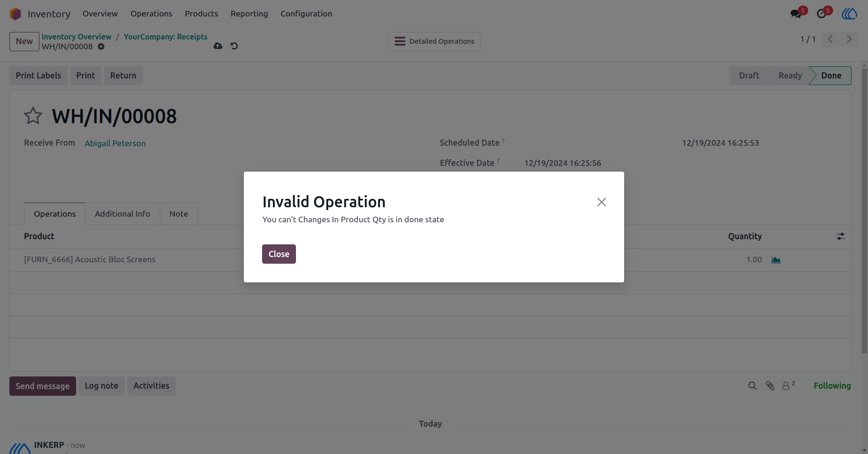Select the Done status stage
The width and height of the screenshot is (868, 454).
[831, 76]
